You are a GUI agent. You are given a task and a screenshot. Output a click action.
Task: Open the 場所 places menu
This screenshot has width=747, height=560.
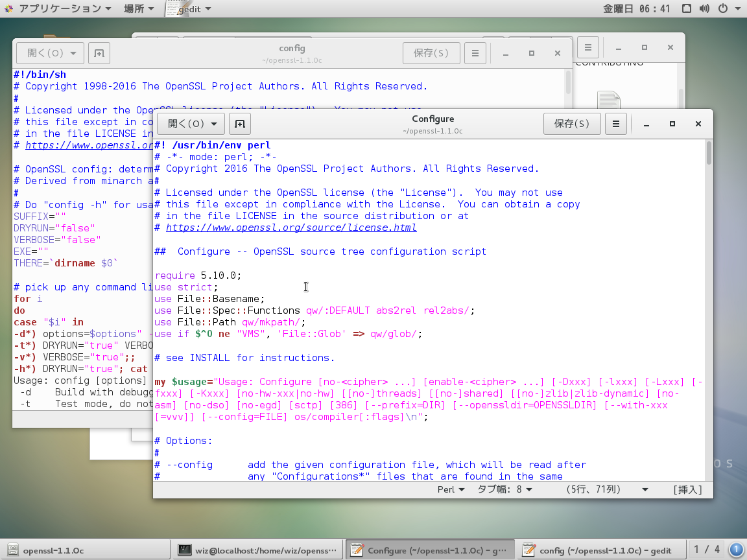click(139, 8)
